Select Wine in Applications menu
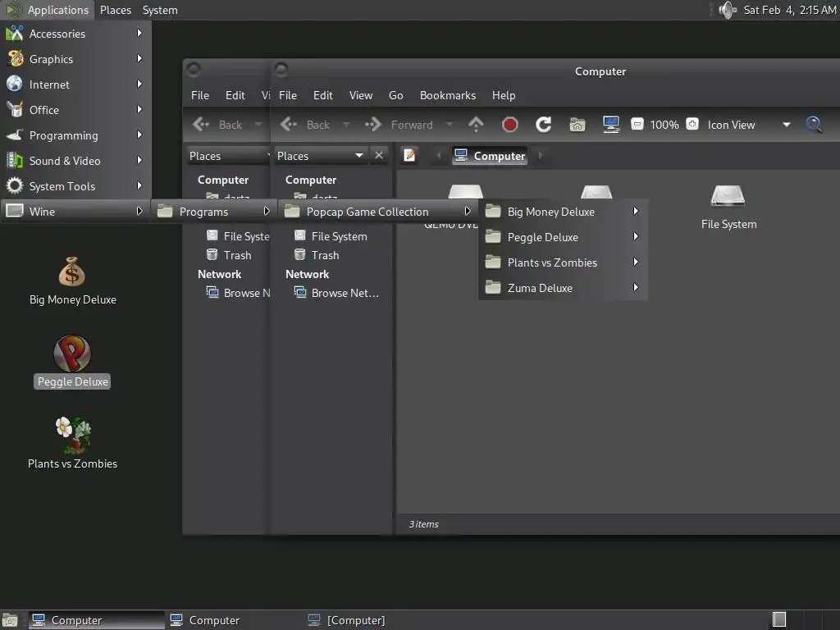The width and height of the screenshot is (840, 630). pos(75,212)
